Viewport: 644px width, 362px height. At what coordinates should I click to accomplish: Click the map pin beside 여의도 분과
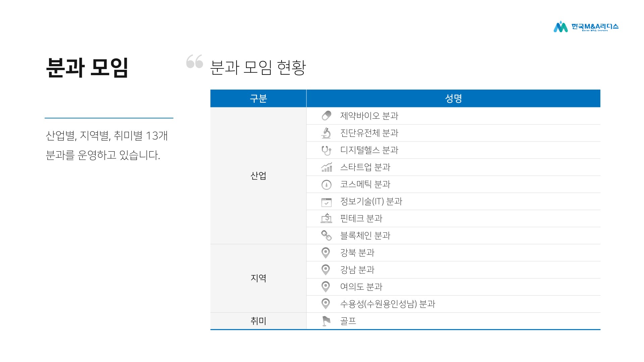tap(326, 287)
